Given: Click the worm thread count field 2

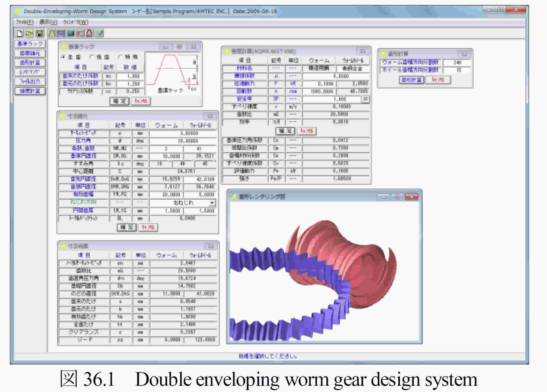Looking at the screenshot, I should pyautogui.click(x=166, y=149).
